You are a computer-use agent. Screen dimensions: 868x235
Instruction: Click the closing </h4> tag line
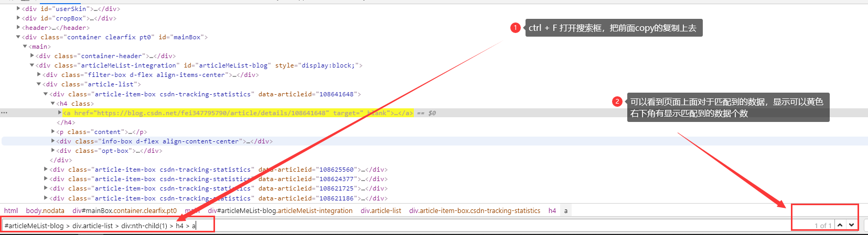(x=66, y=122)
